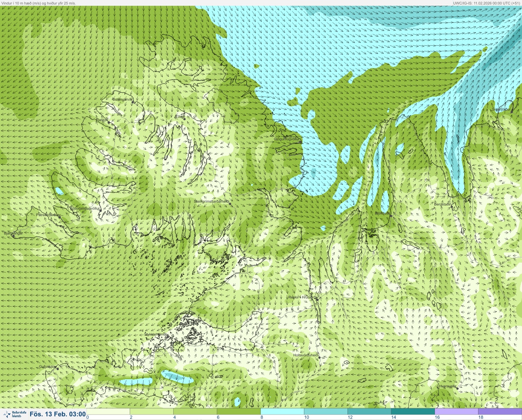Click the Gufuskálar station label
522x420 pixels.
(48, 367)
